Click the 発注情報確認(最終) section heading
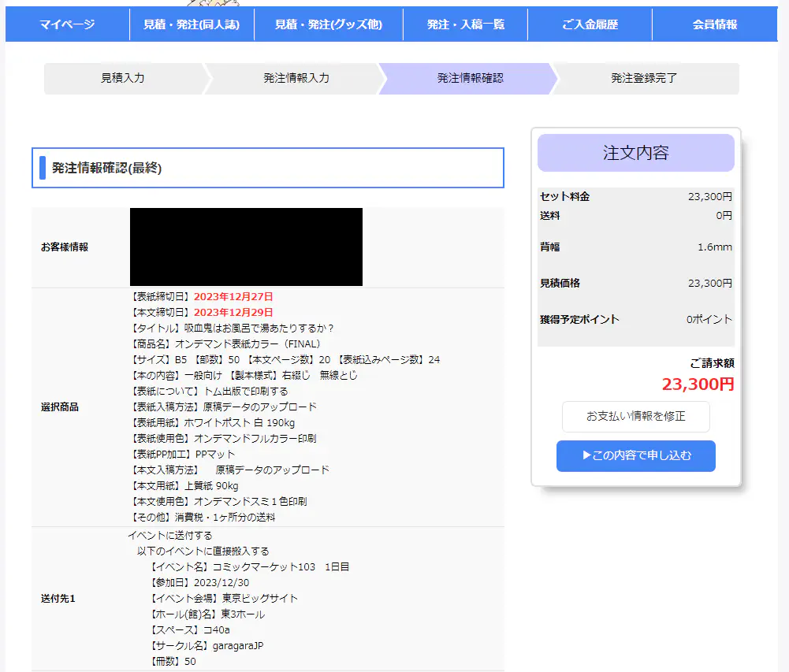 107,168
